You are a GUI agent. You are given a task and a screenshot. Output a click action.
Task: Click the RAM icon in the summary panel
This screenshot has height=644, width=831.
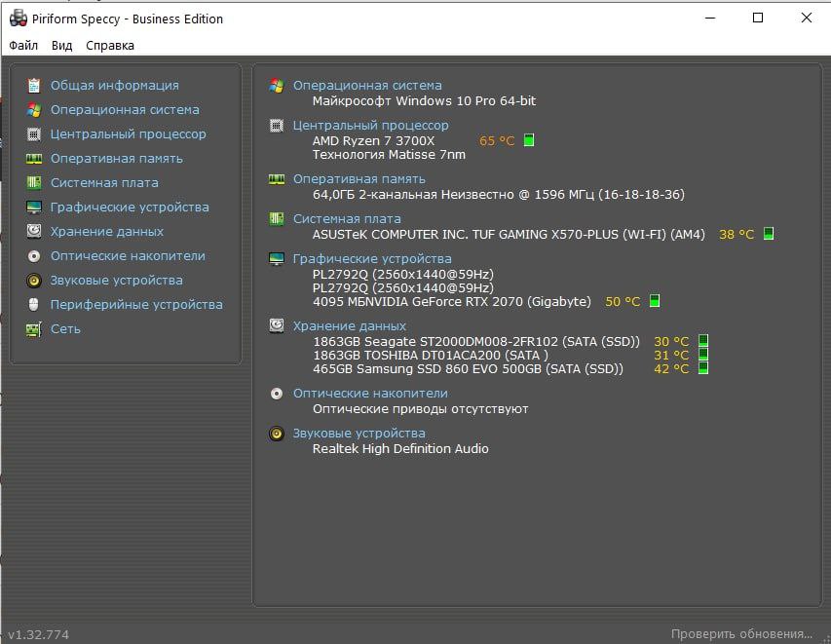276,179
